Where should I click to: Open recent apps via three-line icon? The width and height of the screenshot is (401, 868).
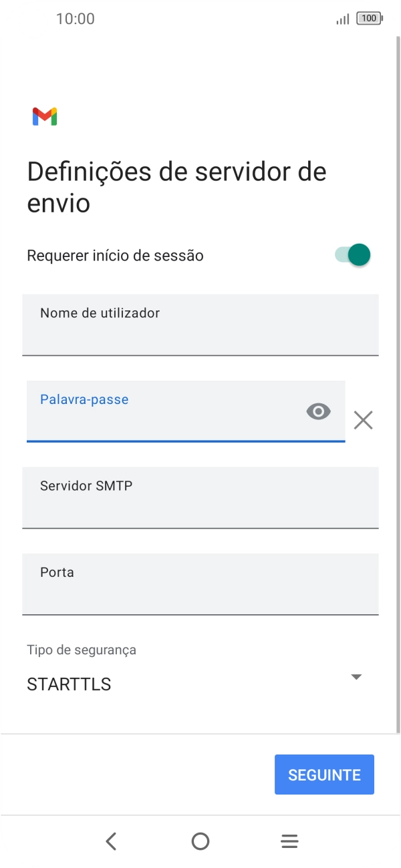(289, 841)
